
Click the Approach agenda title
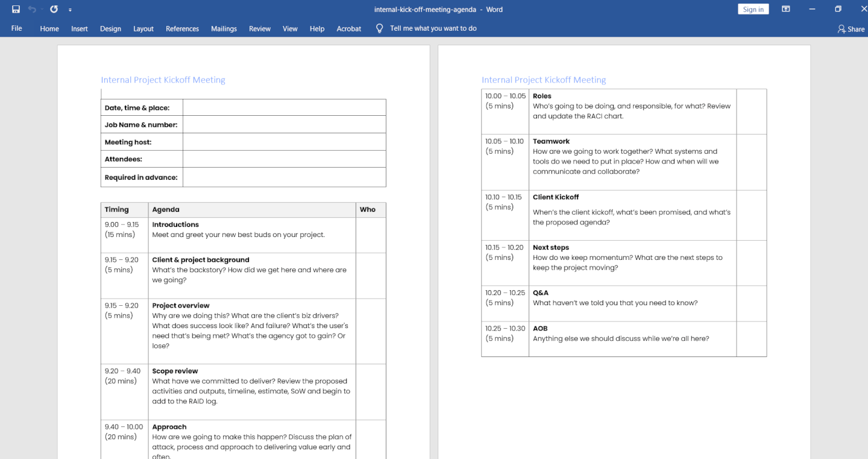click(x=169, y=427)
